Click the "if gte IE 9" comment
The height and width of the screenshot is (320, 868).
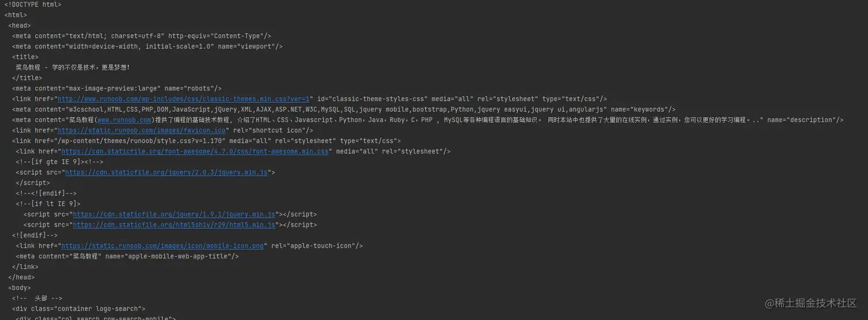pos(60,162)
